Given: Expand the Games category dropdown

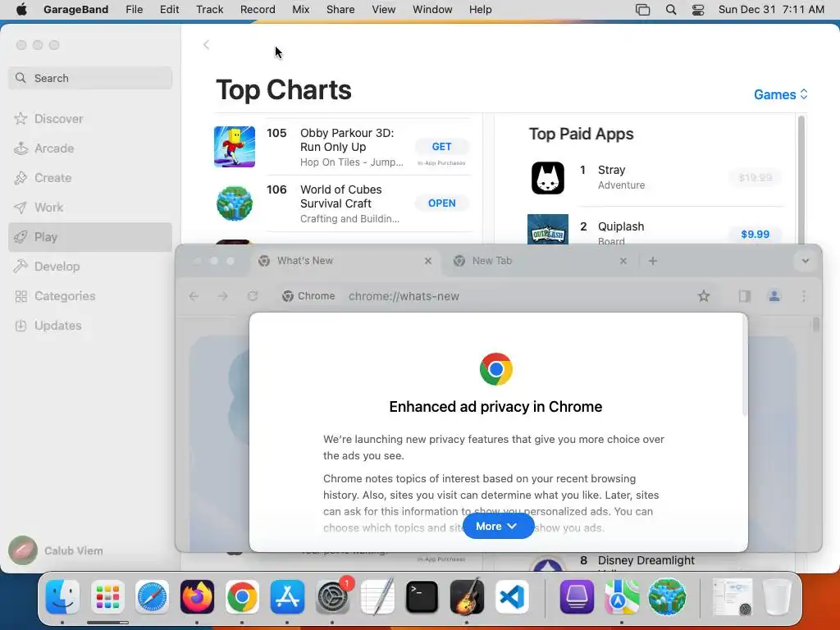Looking at the screenshot, I should (x=781, y=94).
